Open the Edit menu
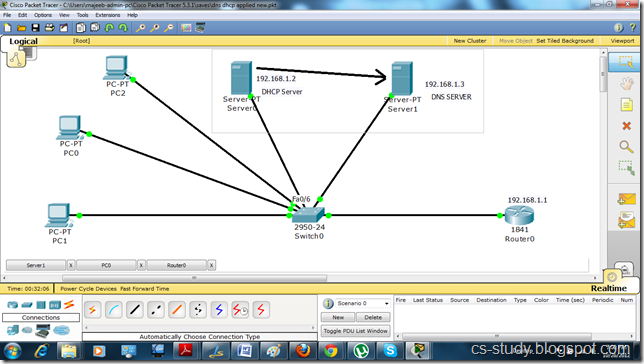Screen dimensions: 644x364 pyautogui.click(x=22, y=15)
